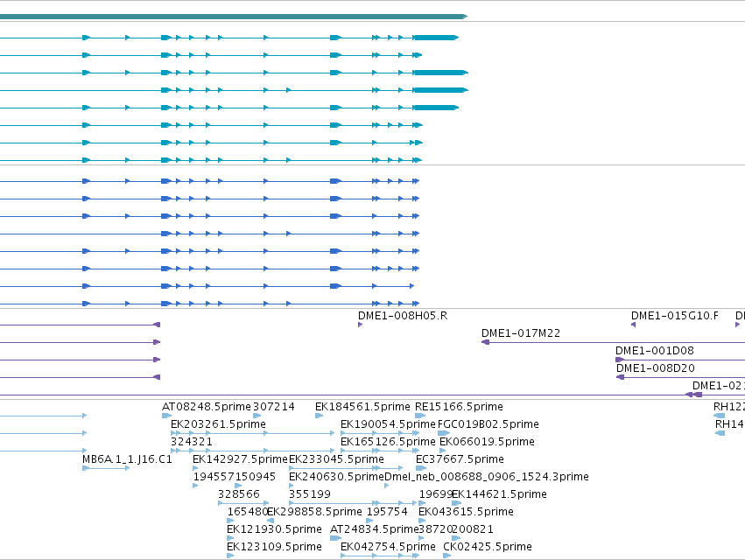
Task: Click the EK190054.5prime EST label
Action: pos(388,424)
